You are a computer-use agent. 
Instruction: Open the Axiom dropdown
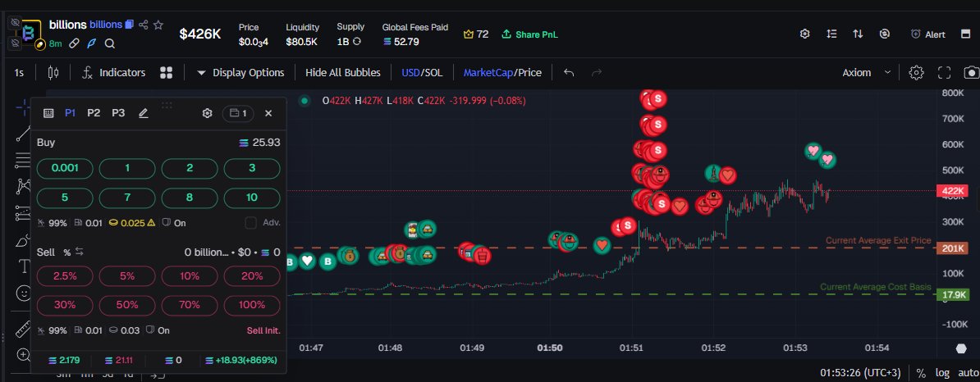867,73
